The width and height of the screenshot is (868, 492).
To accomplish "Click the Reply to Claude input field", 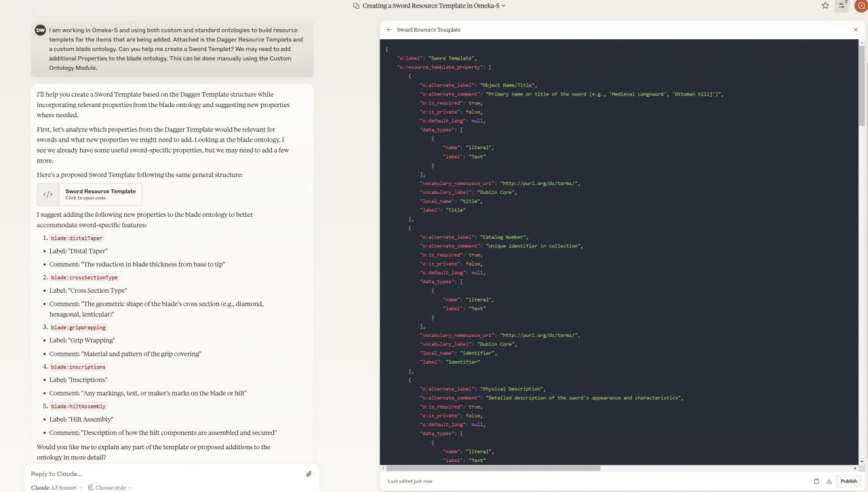I will click(163, 474).
